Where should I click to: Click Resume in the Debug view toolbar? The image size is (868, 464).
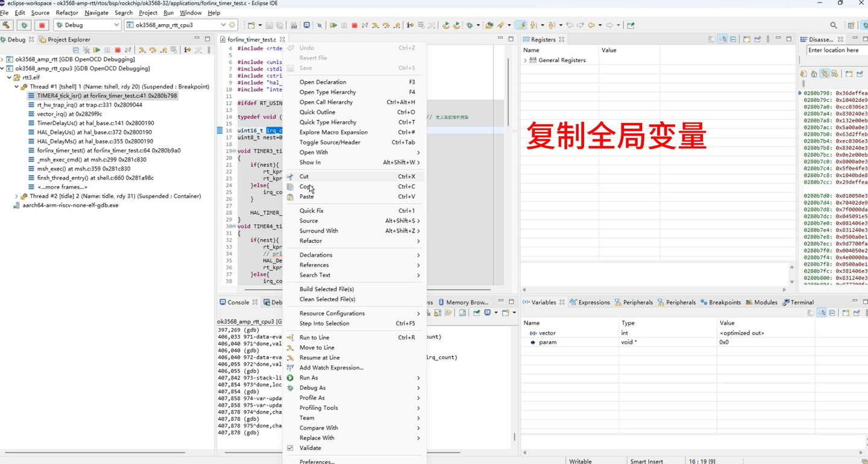pos(96,50)
